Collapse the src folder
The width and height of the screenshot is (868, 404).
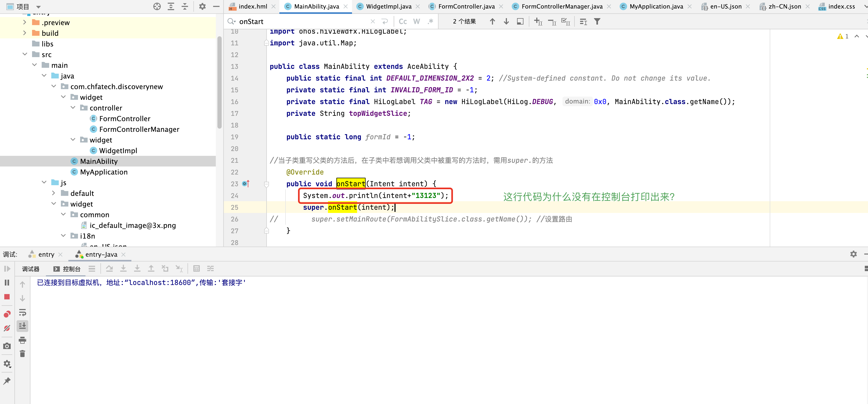click(25, 54)
